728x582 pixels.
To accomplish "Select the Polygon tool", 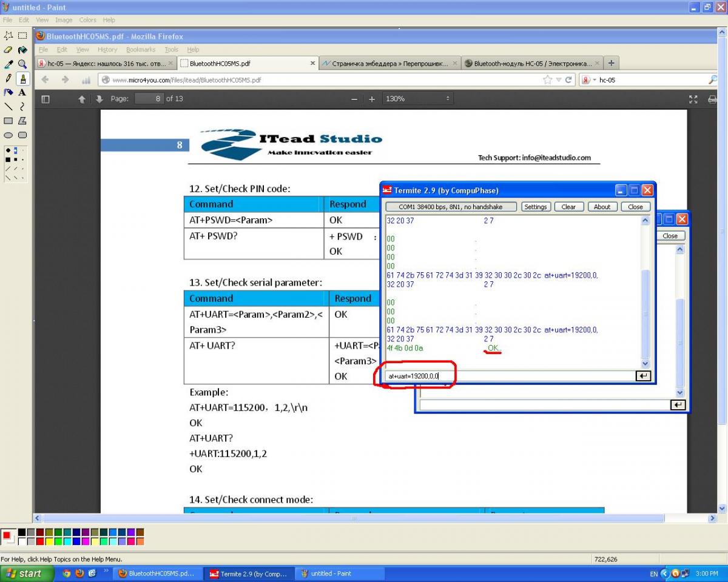I will [x=22, y=121].
